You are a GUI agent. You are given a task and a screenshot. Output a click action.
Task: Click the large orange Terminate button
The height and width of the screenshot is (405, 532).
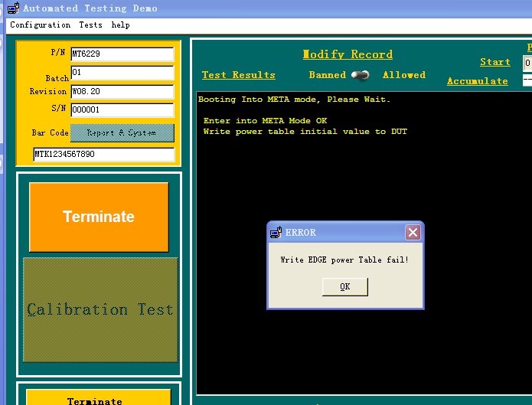pyautogui.click(x=99, y=217)
